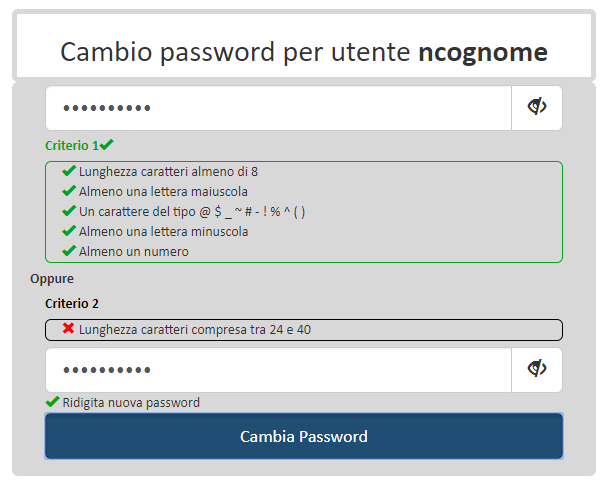The width and height of the screenshot is (602, 485).
Task: Focus the new password input field
Action: [x=279, y=108]
